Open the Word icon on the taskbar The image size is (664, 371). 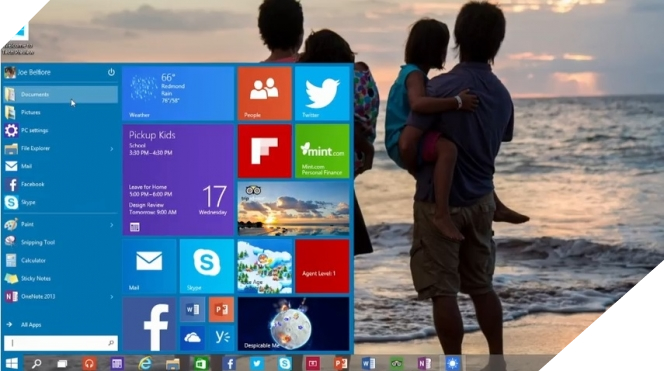point(368,363)
